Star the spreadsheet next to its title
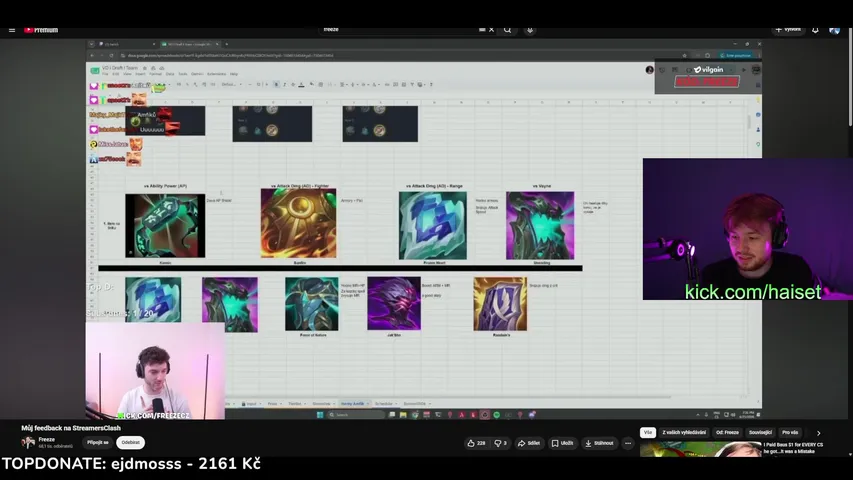 (x=145, y=68)
